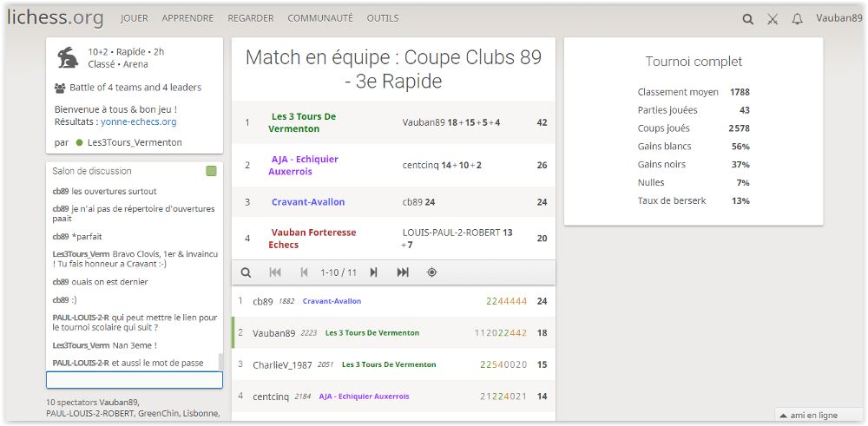Open Les 3 Tours De Vermenton team row
868x426 pixels.
pos(393,122)
